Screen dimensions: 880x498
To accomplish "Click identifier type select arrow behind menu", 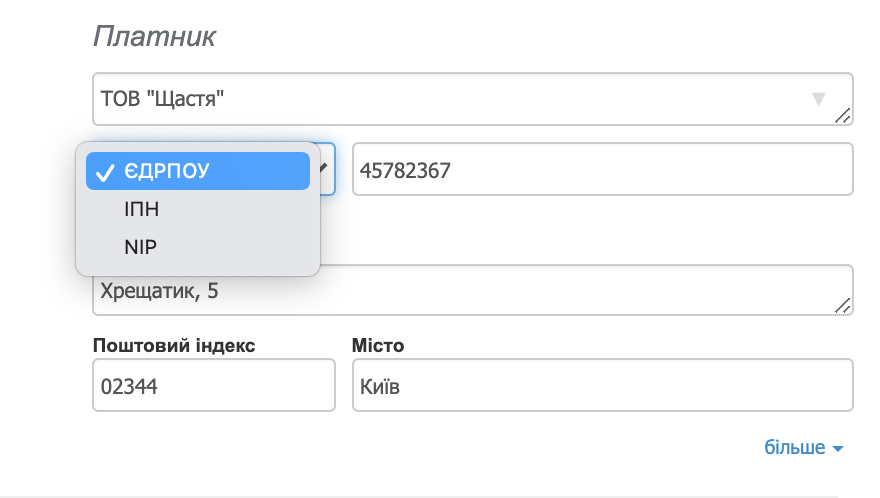I will point(326,169).
